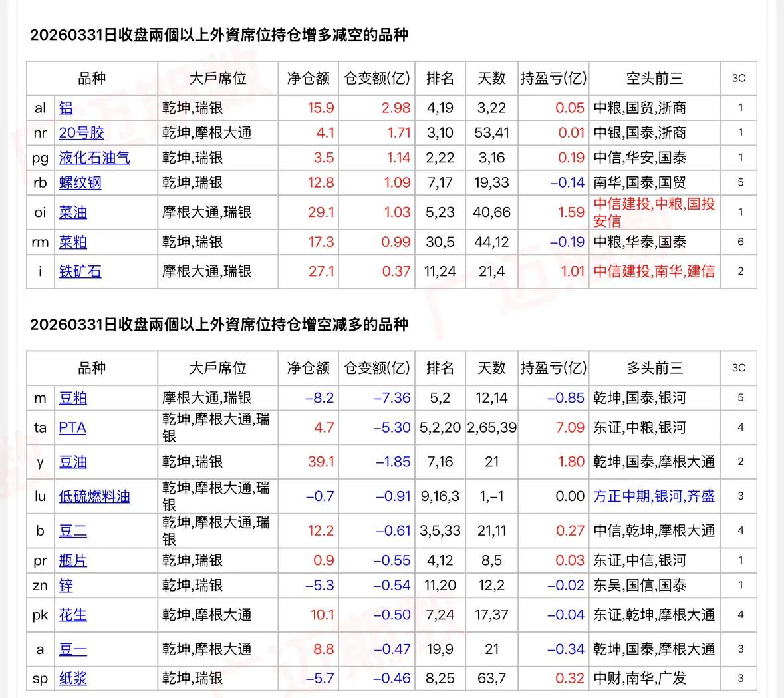
Task: Click the 12.2 value in 豆二 row
Action: pos(321,531)
